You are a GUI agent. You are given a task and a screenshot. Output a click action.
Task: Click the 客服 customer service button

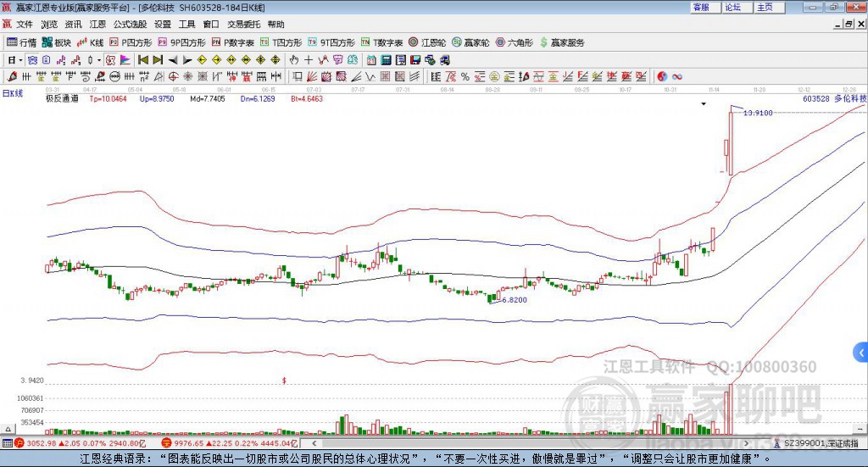click(x=704, y=7)
